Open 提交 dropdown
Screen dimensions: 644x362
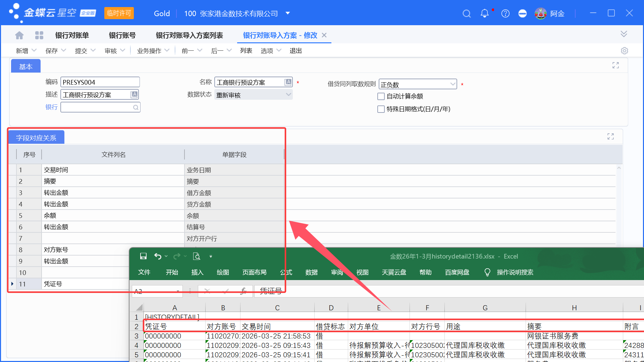(93, 50)
